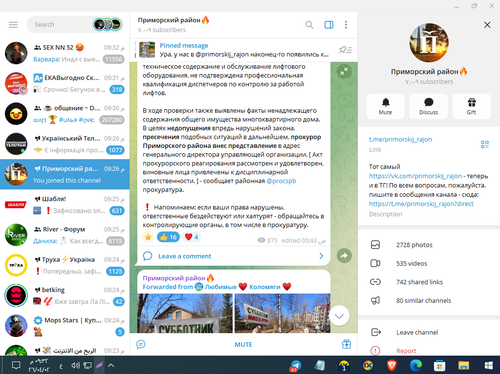Open Telegram icon in the taskbar
The height and width of the screenshot is (374, 500).
pyautogui.click(x=295, y=366)
